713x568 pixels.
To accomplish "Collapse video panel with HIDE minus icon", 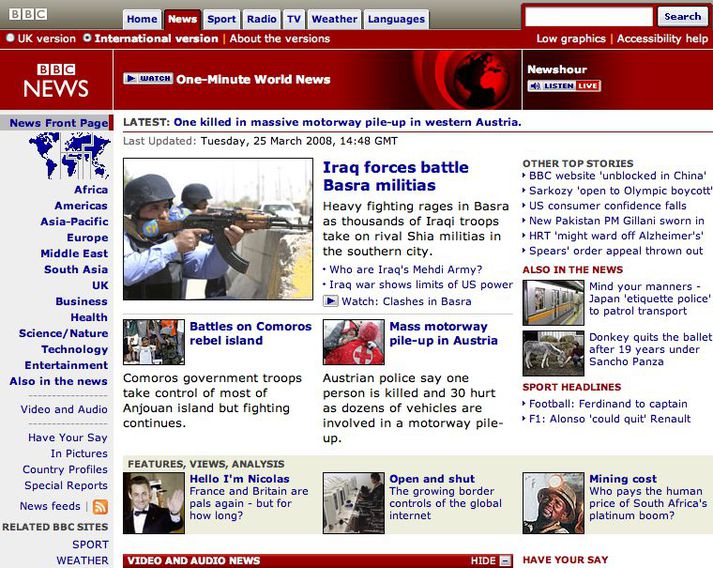I will [505, 561].
